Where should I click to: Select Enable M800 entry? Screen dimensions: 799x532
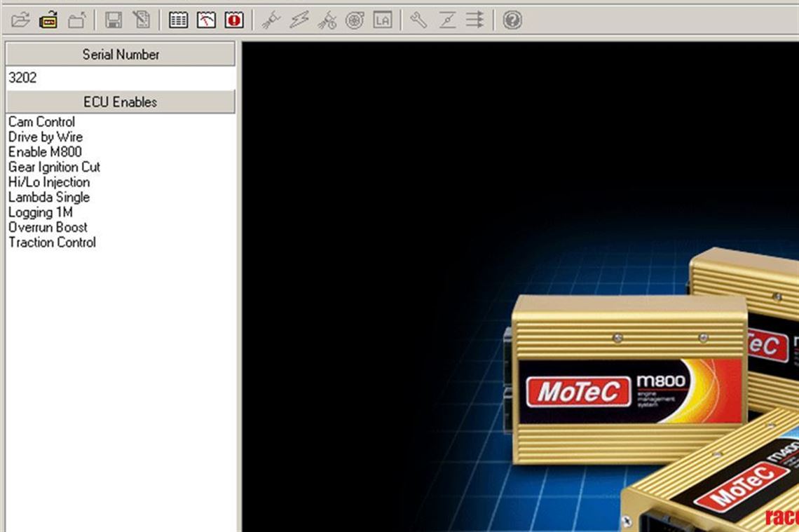tap(45, 152)
